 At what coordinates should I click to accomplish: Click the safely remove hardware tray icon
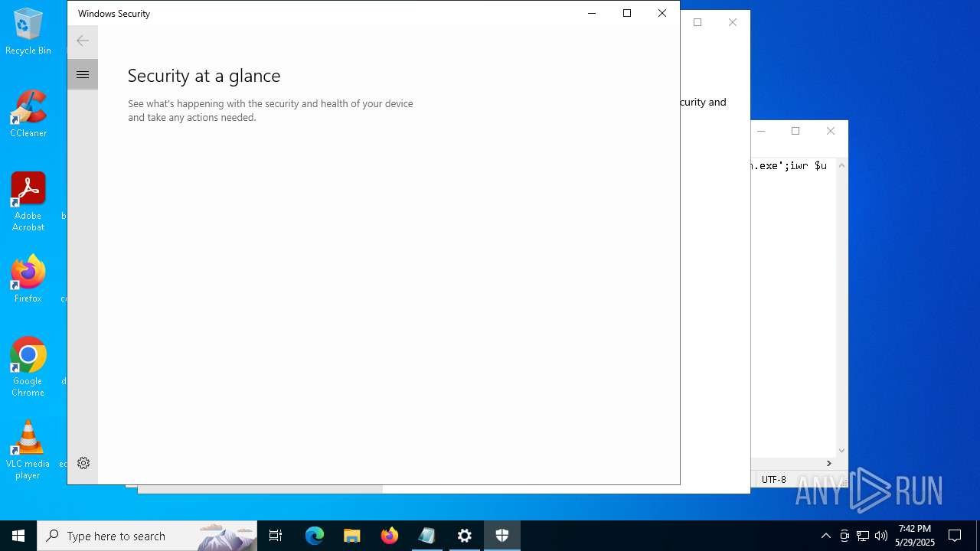tap(844, 536)
